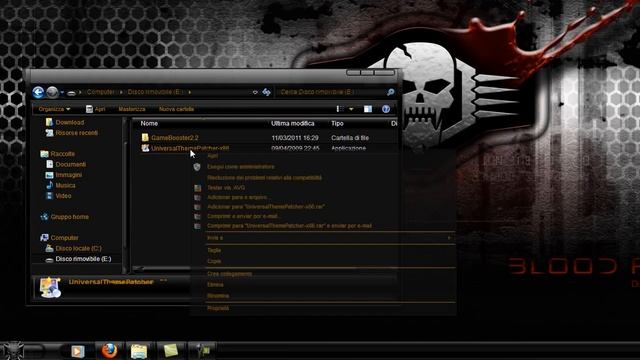Image resolution: width=640 pixels, height=360 pixels.
Task: Click the large UniversalThemePatcher details pane icon
Action: (50, 287)
